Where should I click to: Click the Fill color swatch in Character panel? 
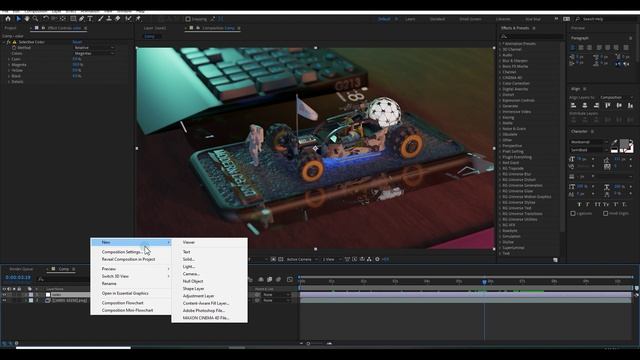point(624,144)
